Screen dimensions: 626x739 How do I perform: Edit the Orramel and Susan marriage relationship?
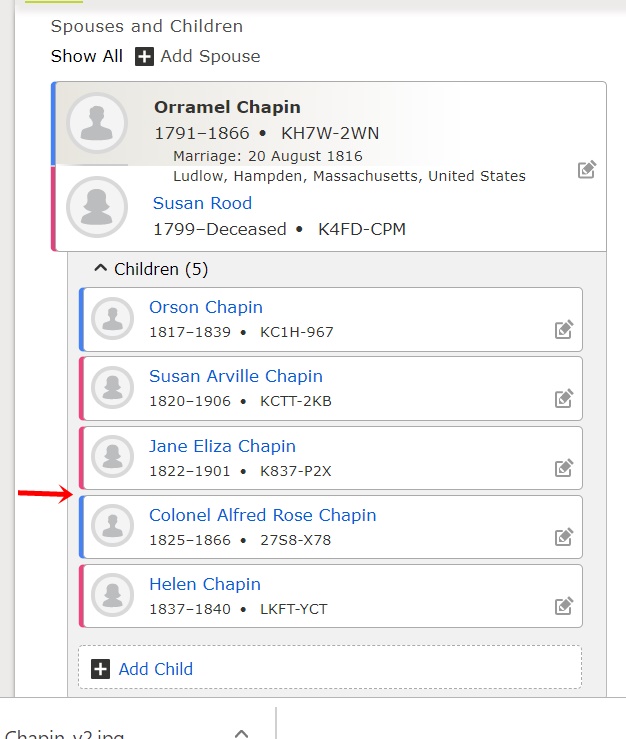[587, 170]
